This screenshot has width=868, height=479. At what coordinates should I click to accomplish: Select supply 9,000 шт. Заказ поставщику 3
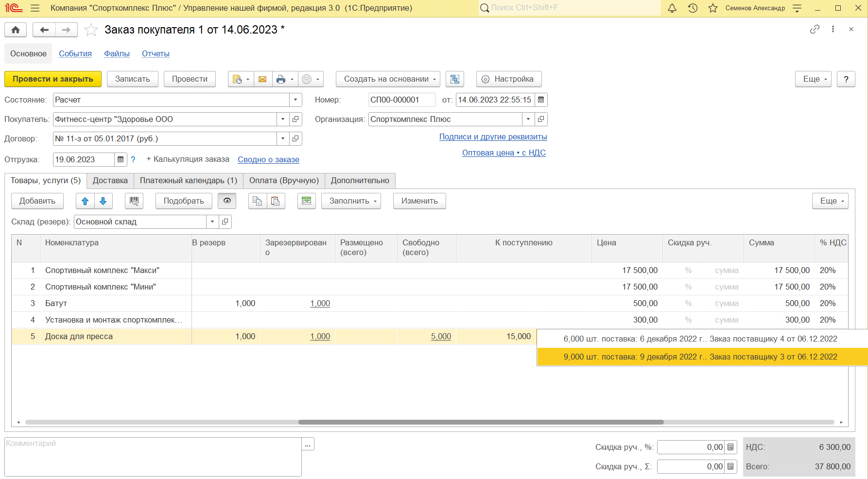(702, 357)
